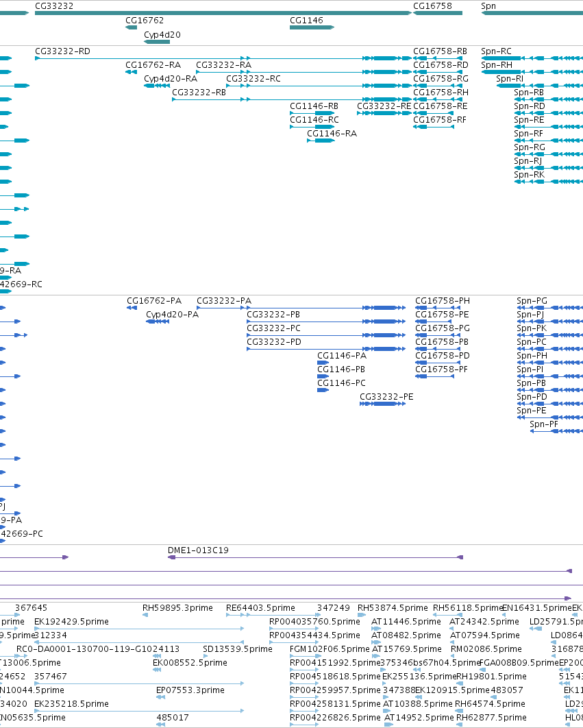Select transcript CG33232-RA
This screenshot has width=583, height=728.
pyautogui.click(x=224, y=65)
